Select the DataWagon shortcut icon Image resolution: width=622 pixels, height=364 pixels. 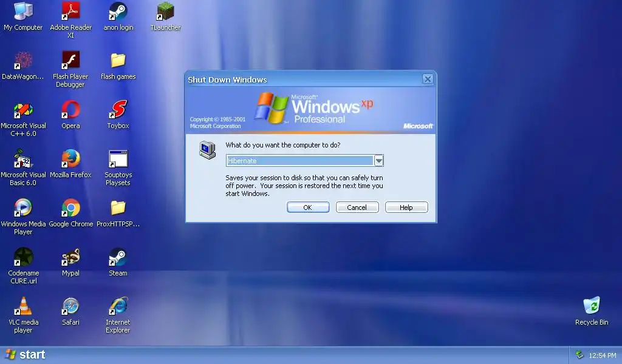click(23, 60)
